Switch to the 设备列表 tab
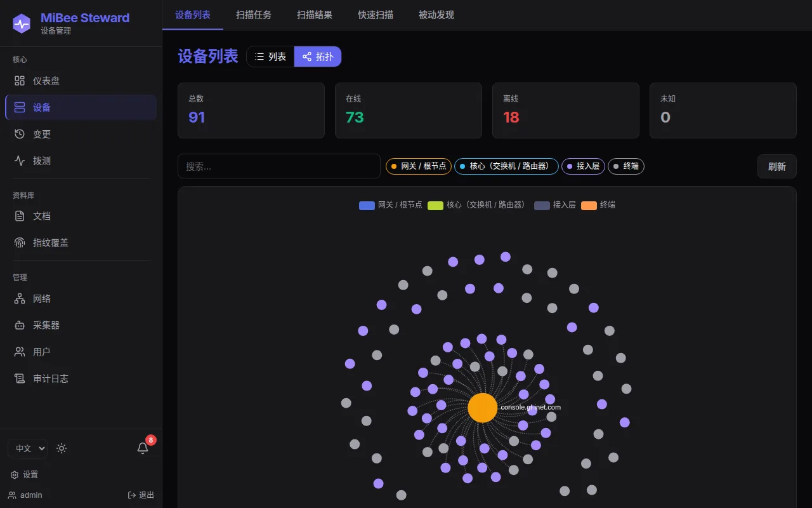 pos(193,15)
